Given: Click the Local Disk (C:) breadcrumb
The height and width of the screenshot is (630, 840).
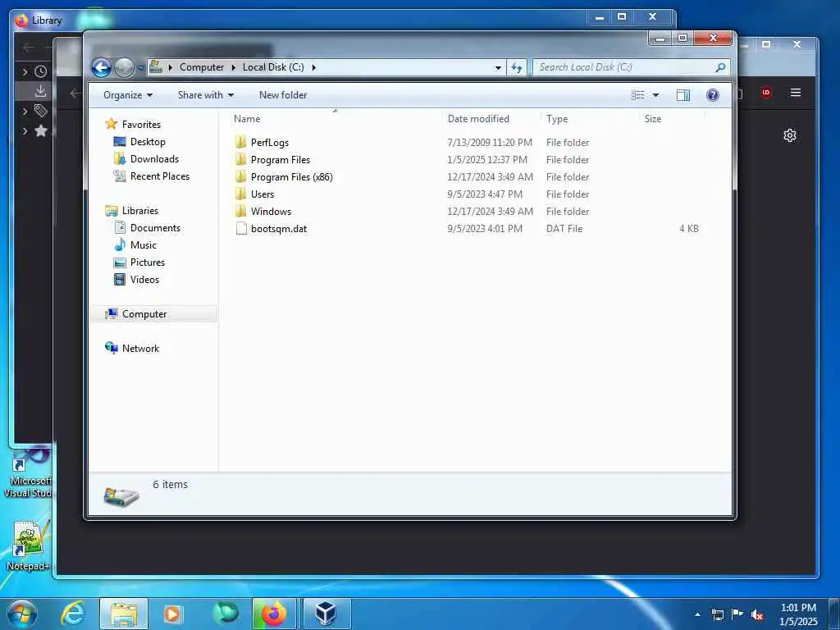Looking at the screenshot, I should click(x=273, y=67).
